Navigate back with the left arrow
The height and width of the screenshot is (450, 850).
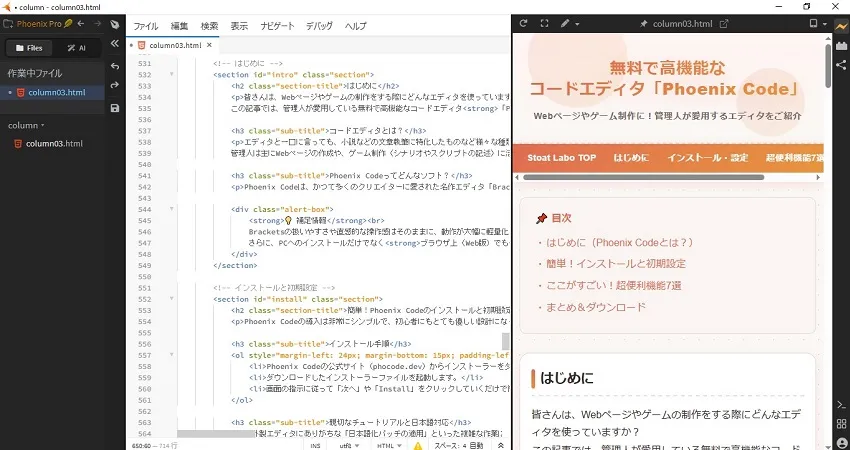[81, 24]
